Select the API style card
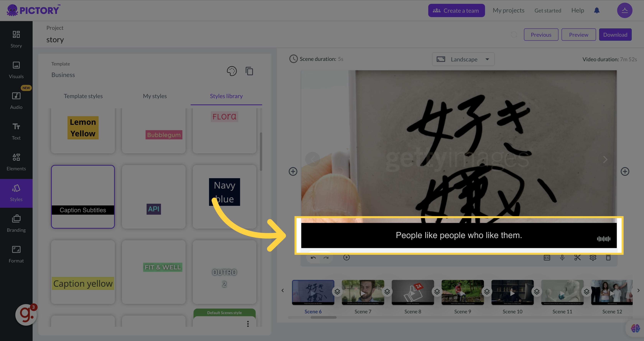The height and width of the screenshot is (341, 644). (153, 197)
